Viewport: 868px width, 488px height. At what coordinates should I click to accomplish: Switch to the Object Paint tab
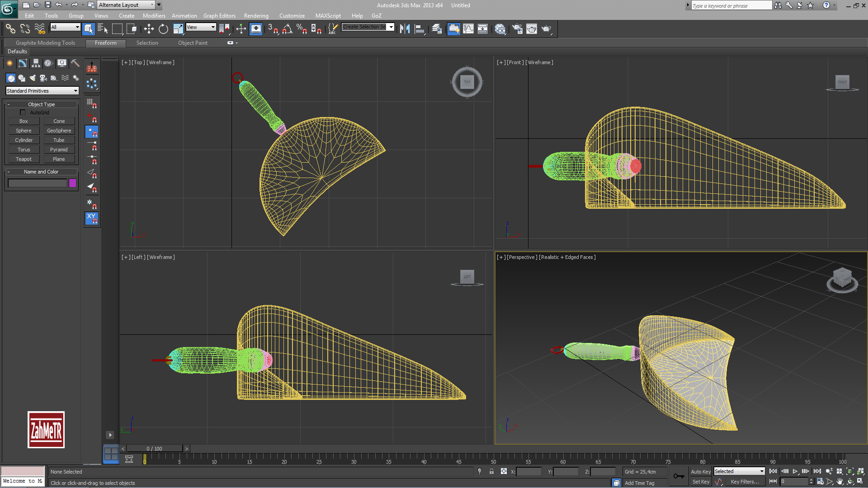[193, 43]
